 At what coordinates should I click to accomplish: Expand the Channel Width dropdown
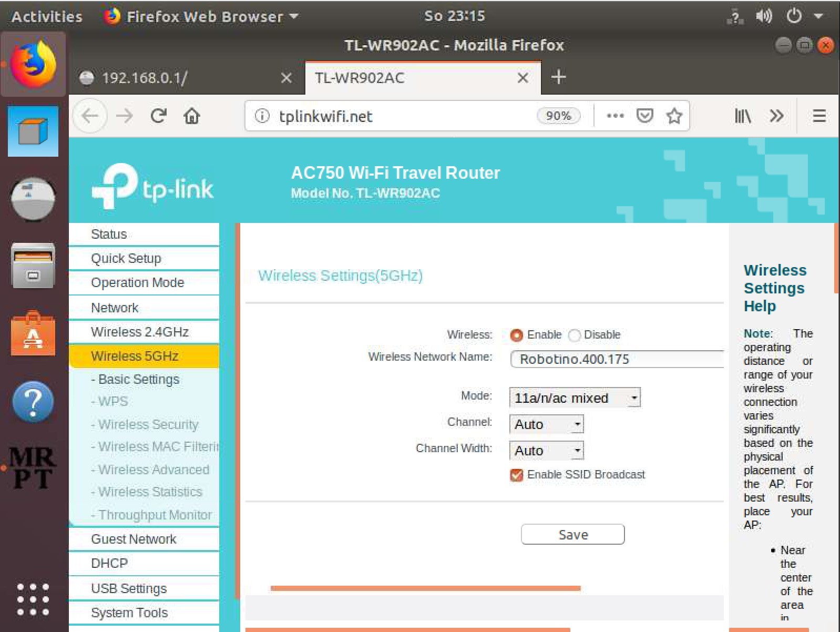pos(546,451)
